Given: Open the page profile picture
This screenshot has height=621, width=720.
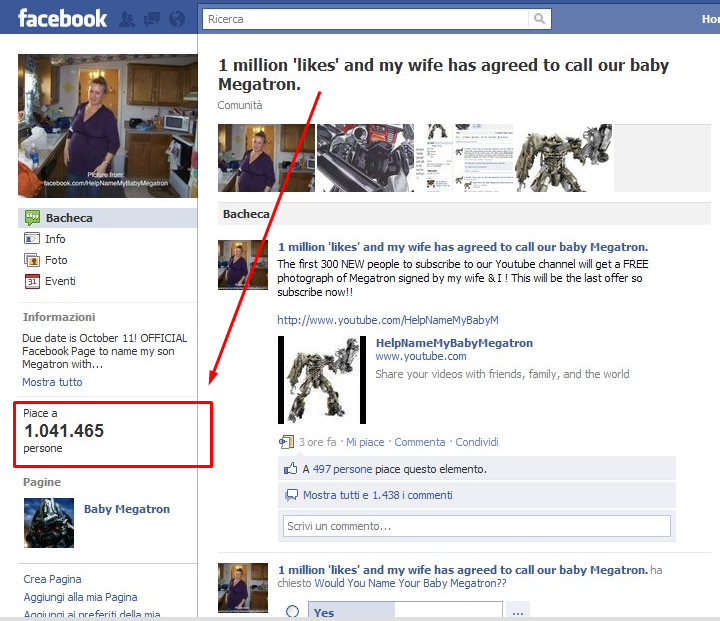Looking at the screenshot, I should tap(108, 126).
